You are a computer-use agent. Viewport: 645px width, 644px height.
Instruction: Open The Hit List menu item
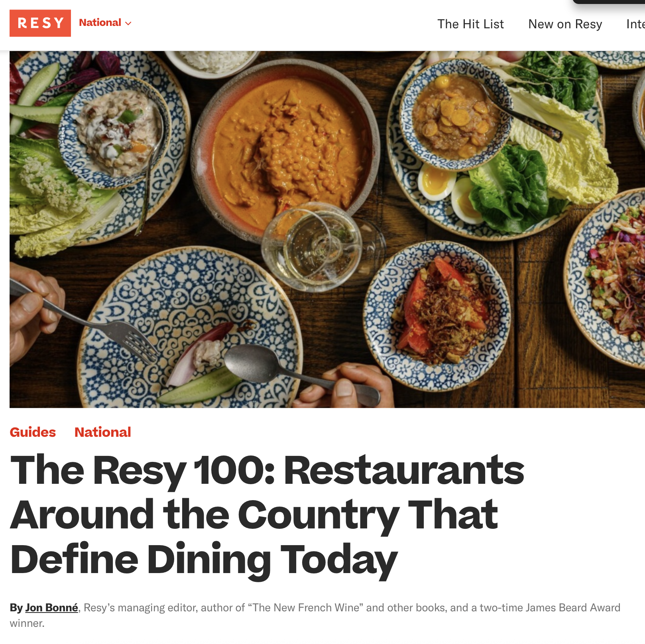[470, 24]
